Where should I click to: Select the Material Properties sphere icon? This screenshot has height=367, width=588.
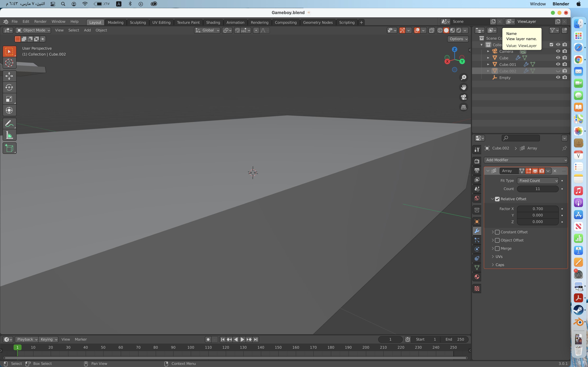tap(477, 276)
